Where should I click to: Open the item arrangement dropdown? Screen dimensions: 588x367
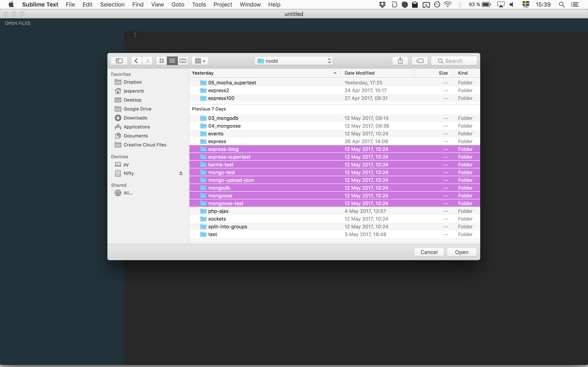coord(200,61)
